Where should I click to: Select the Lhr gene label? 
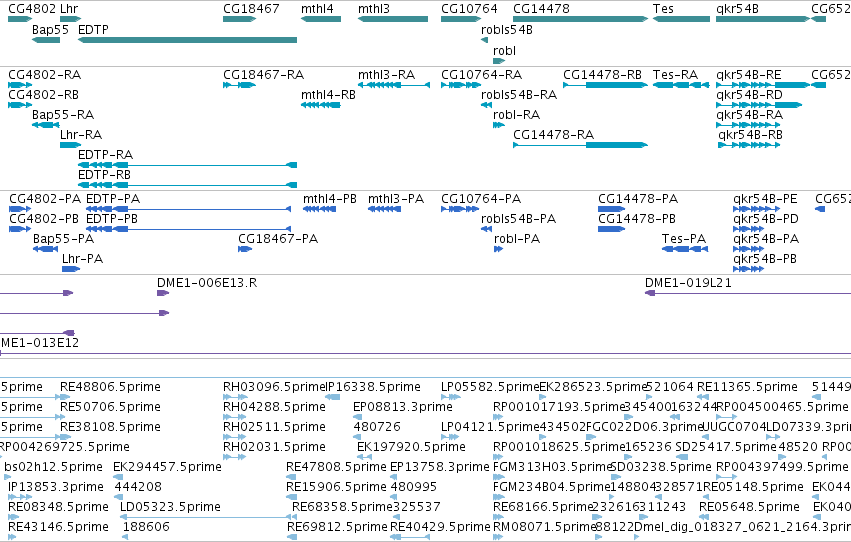tap(69, 9)
